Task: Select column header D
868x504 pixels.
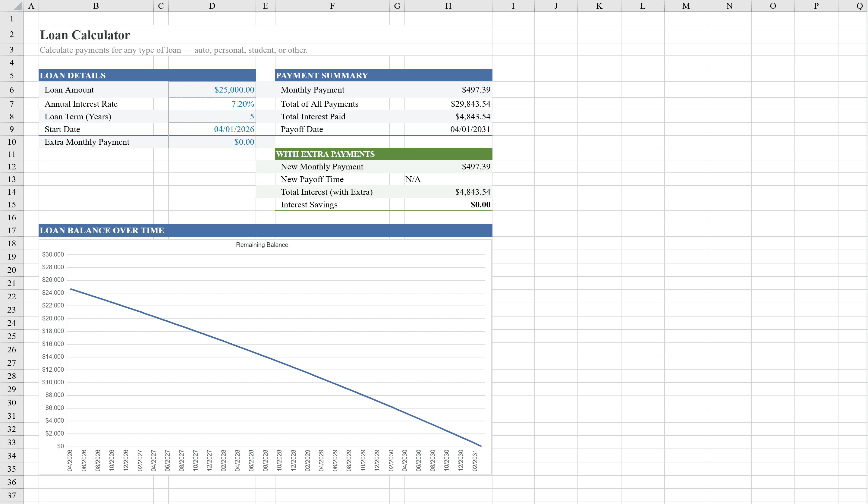Action: 212,5
